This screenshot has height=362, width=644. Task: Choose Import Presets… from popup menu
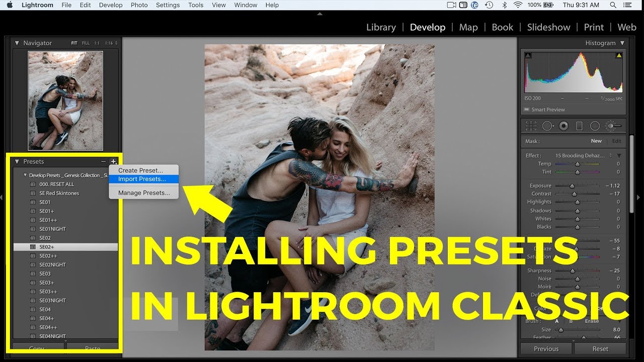143,179
